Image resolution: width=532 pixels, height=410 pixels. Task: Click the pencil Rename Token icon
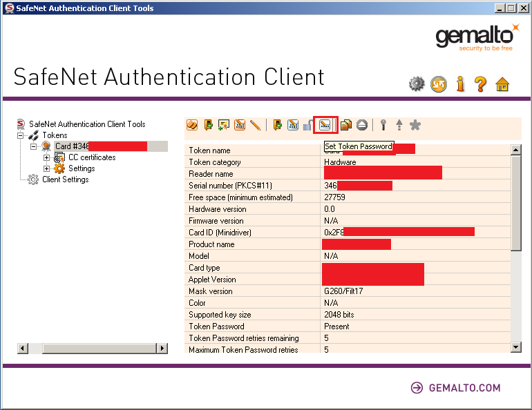coord(256,125)
